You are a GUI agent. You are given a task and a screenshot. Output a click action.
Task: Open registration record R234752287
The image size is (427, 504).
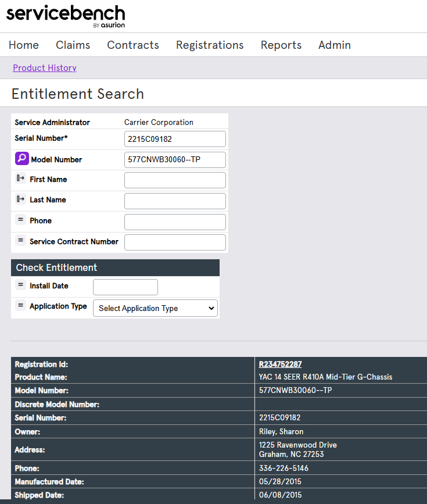[x=280, y=364]
